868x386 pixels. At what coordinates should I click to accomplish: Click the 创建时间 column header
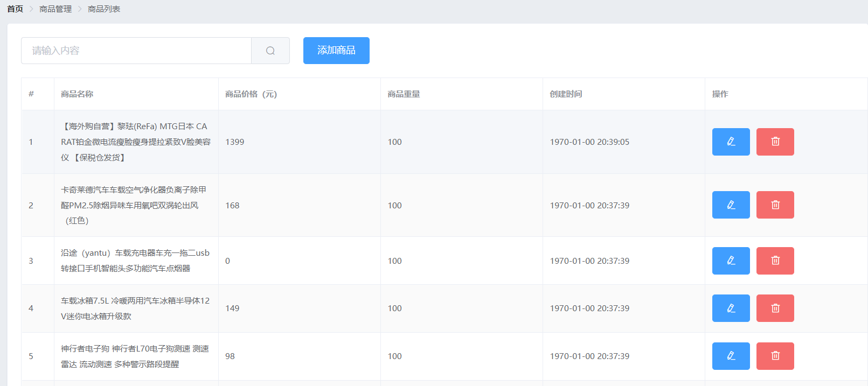566,94
